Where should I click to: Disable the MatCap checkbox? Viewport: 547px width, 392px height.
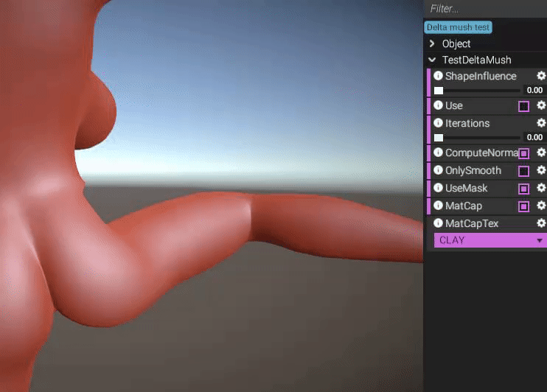(523, 206)
